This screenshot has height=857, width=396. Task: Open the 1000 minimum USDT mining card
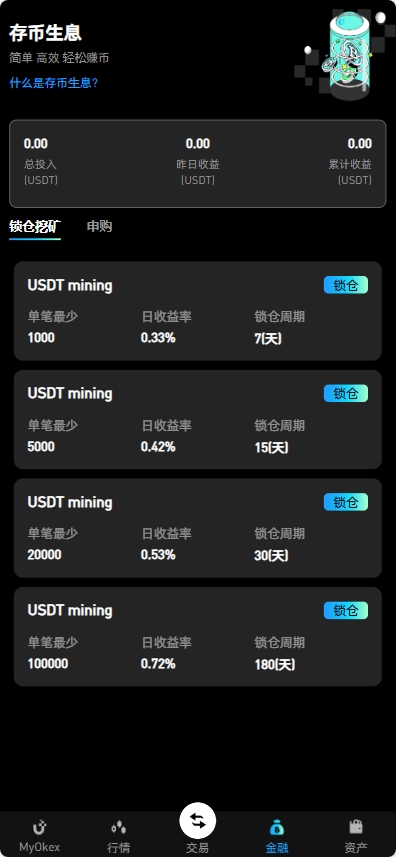pos(198,311)
